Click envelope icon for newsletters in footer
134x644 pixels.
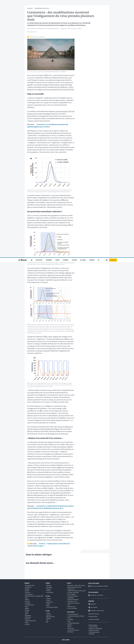click(89, 586)
